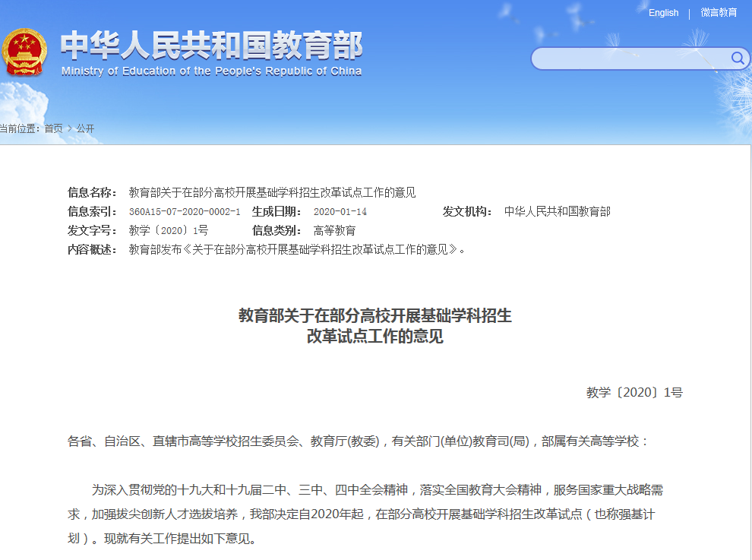Select index number 360A15-07-2020-0002-1
This screenshot has width=752, height=560.
pos(185,212)
